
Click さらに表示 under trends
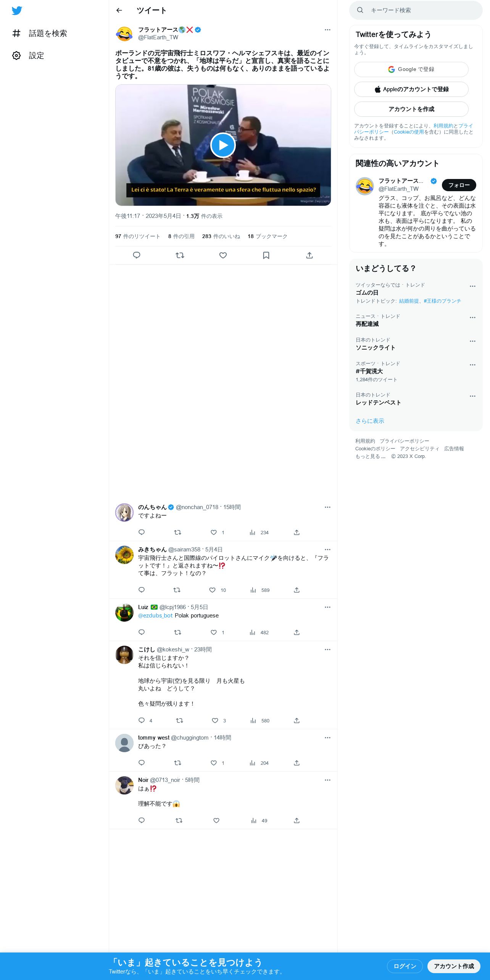coord(370,421)
